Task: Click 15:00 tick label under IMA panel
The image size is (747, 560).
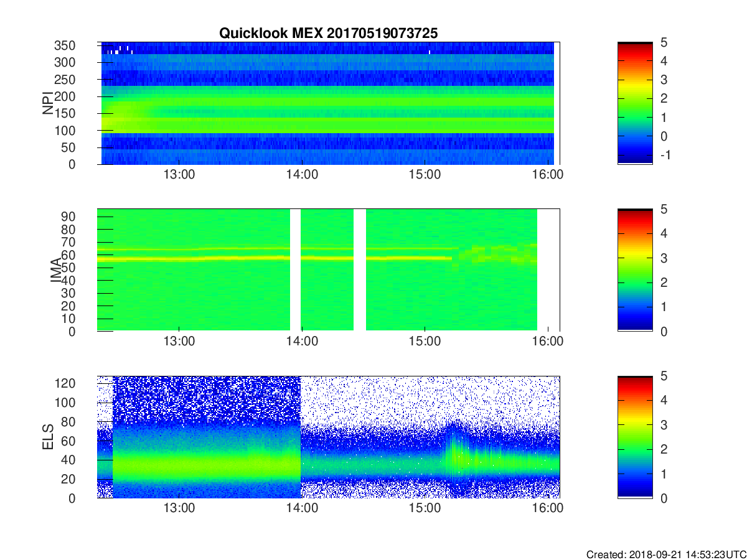Action: 425,342
